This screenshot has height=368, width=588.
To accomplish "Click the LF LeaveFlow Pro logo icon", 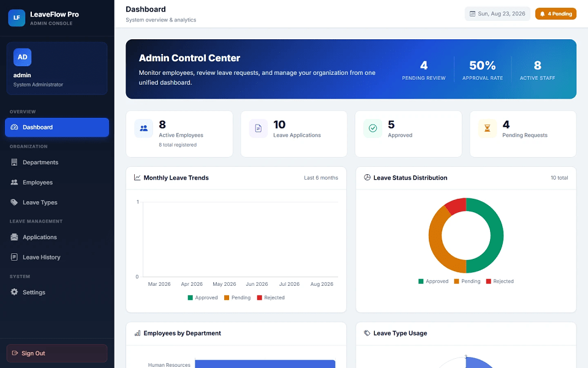I will coord(17,18).
